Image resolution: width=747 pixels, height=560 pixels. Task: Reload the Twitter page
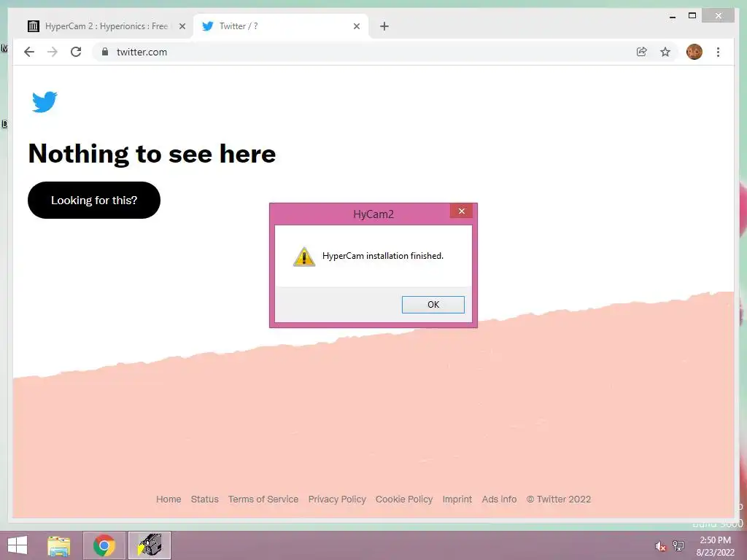(x=76, y=52)
